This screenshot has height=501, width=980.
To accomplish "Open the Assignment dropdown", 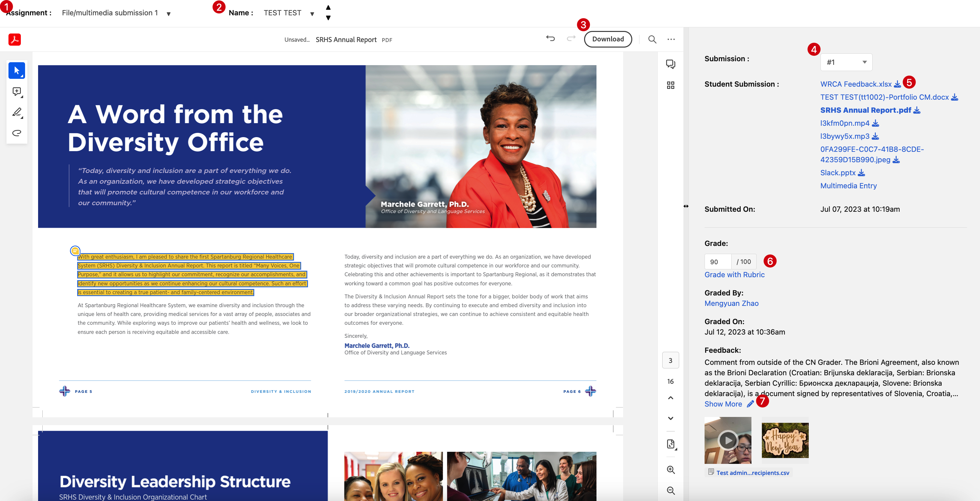I will pos(169,14).
